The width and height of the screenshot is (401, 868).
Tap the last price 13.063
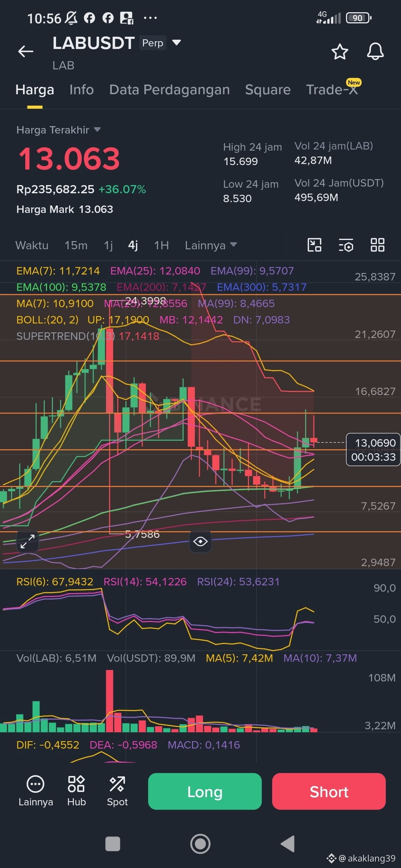click(x=69, y=159)
